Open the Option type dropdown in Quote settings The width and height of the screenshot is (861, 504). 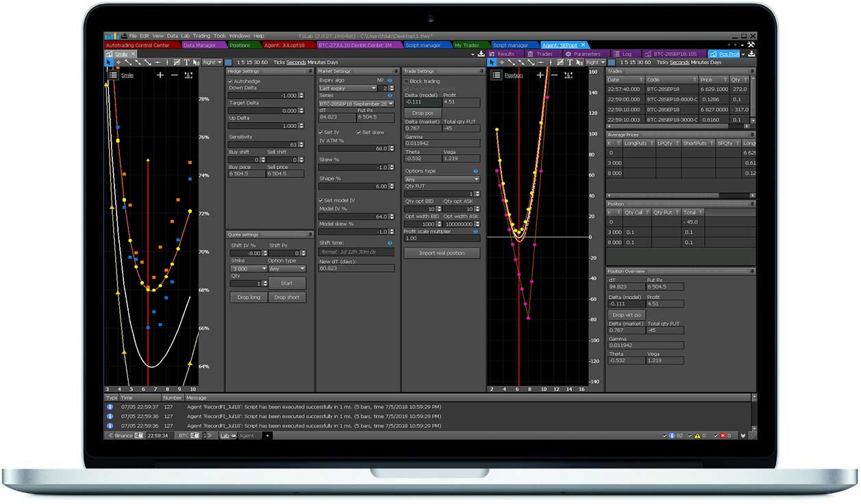pyautogui.click(x=287, y=269)
